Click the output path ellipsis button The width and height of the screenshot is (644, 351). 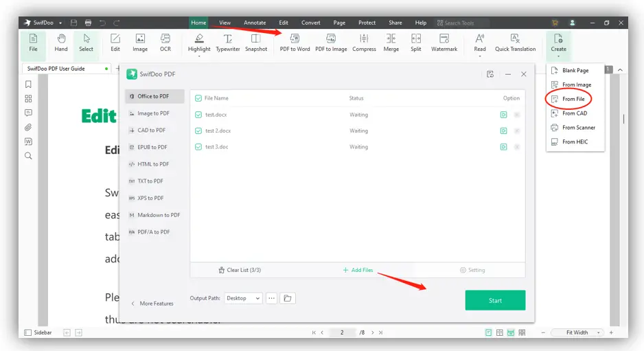coord(271,298)
